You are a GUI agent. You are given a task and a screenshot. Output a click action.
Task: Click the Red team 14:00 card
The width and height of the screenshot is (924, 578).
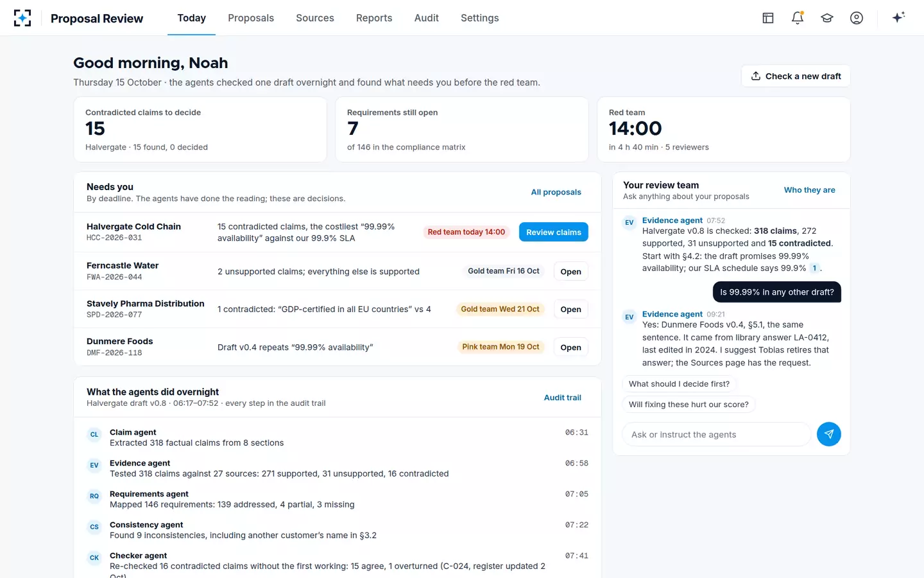(724, 129)
